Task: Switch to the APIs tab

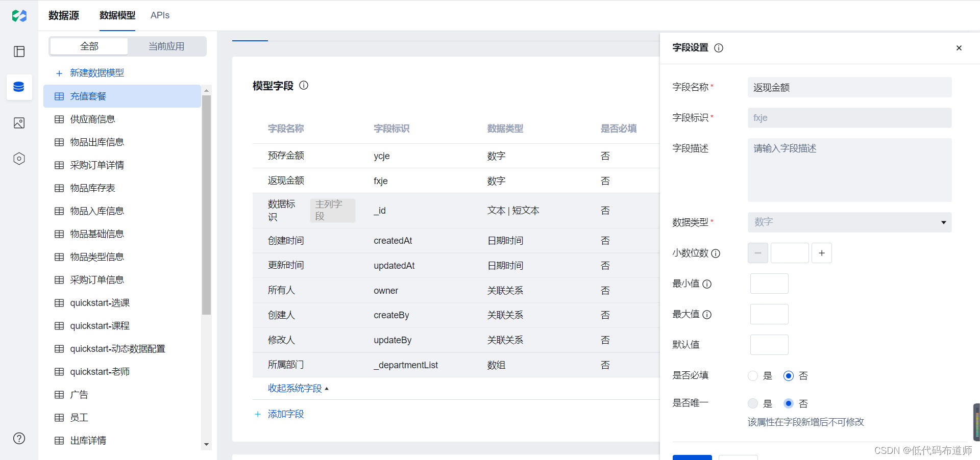Action: (x=160, y=15)
